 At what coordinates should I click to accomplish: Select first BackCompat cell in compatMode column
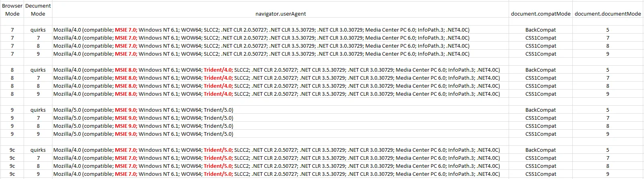point(541,30)
